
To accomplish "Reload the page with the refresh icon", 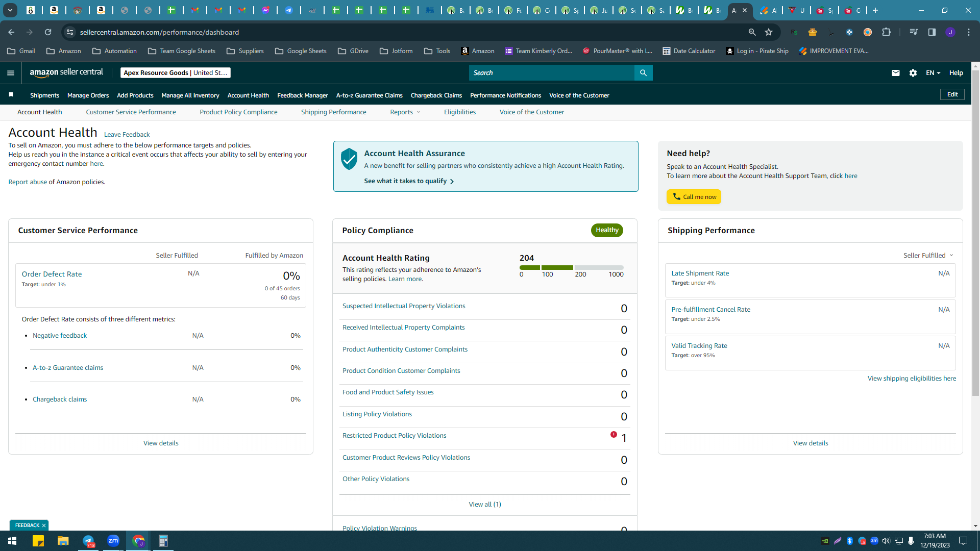I will [48, 32].
